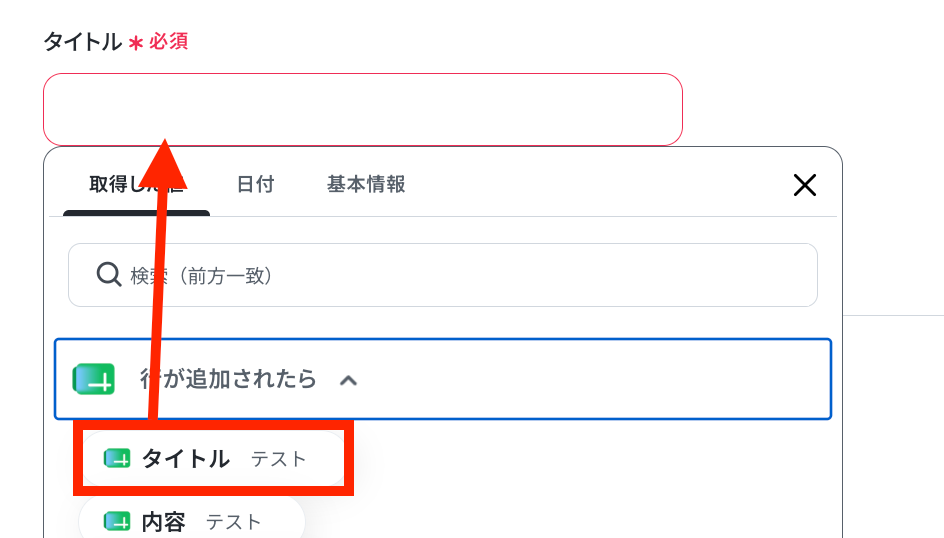
Task: Click the テスト sample text in 内容 chip
Action: [x=234, y=522]
